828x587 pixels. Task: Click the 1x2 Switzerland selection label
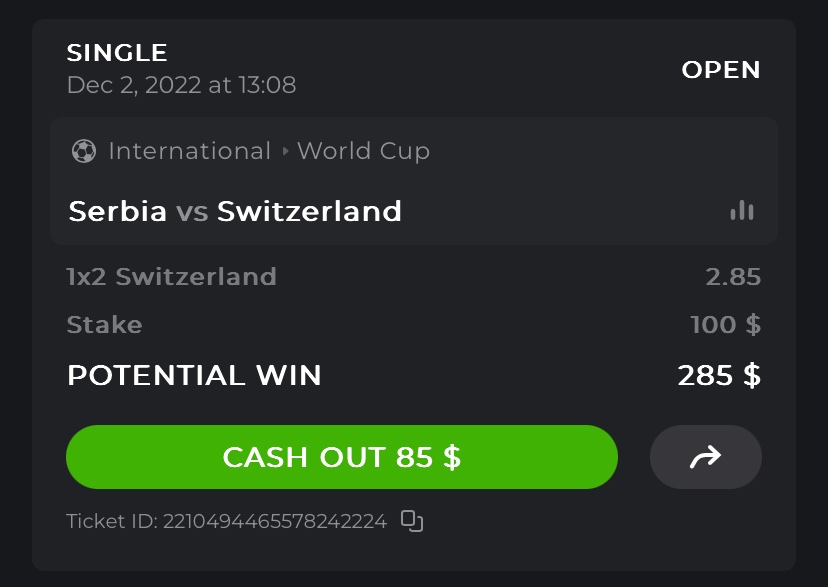171,276
